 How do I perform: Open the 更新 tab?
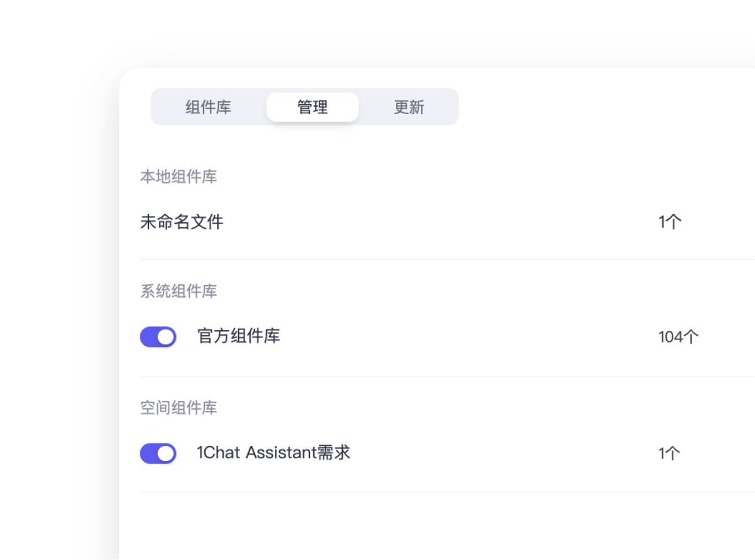coord(409,107)
